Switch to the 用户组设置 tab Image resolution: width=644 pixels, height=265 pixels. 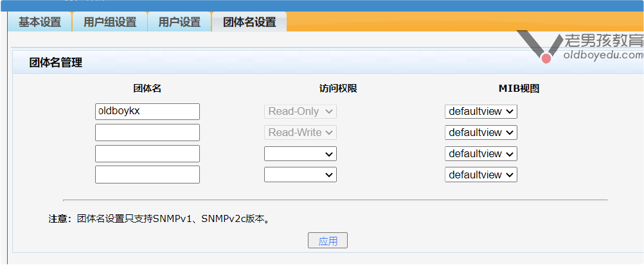click(110, 22)
